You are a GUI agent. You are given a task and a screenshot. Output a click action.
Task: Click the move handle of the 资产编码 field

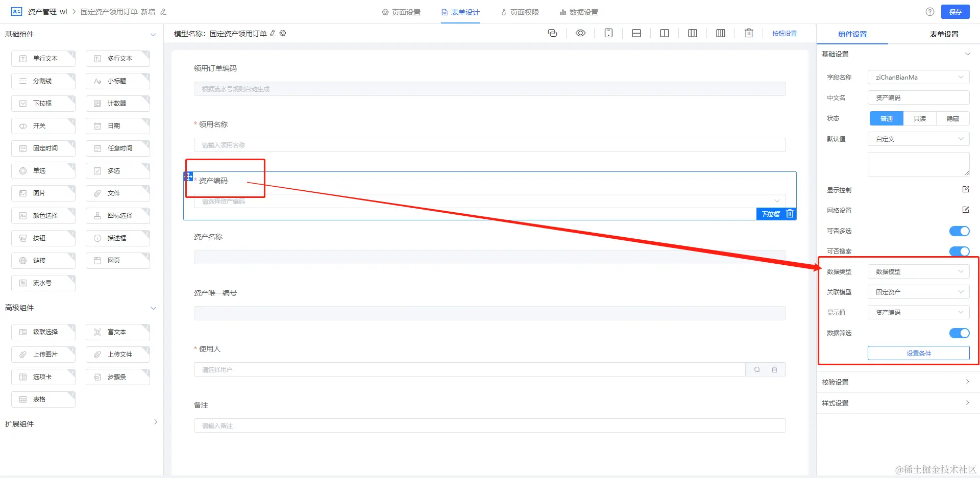click(188, 177)
